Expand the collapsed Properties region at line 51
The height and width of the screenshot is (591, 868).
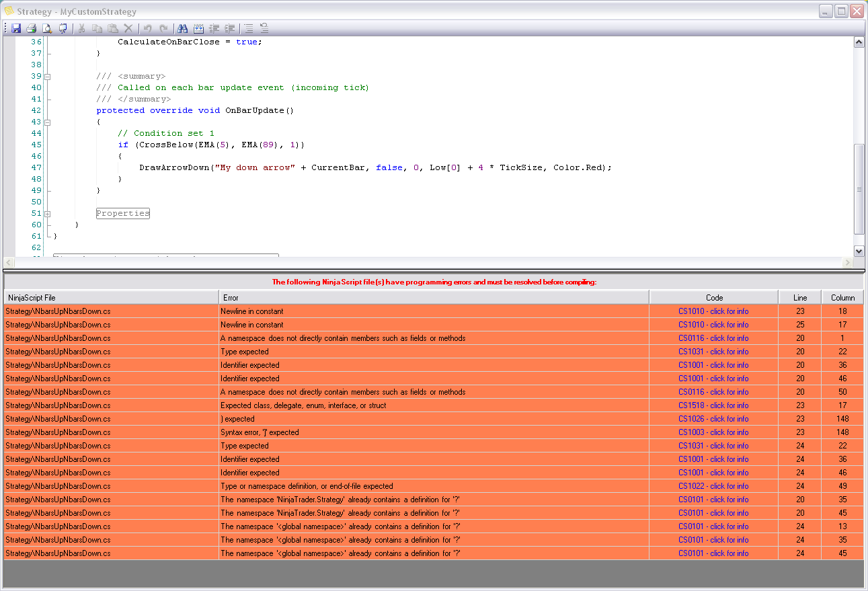point(47,214)
